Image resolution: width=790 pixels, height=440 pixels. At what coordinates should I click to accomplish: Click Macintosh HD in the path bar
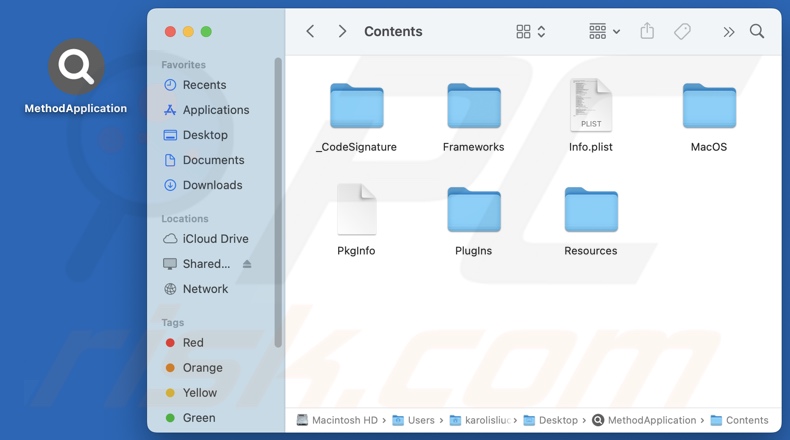coord(345,421)
